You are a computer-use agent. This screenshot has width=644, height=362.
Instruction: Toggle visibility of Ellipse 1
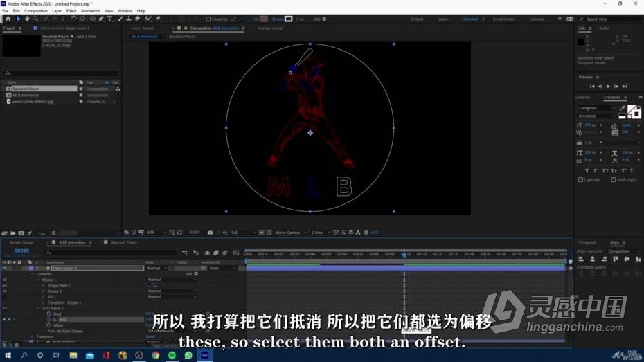coord(5,280)
